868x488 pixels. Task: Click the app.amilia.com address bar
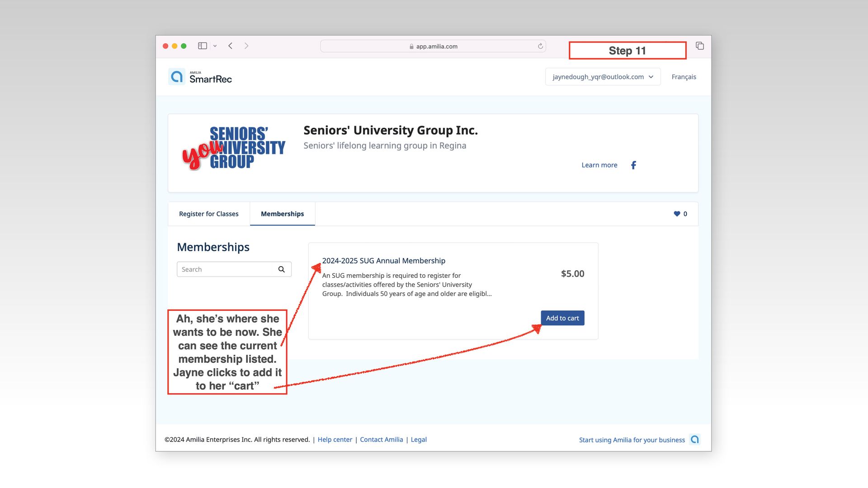tap(433, 46)
